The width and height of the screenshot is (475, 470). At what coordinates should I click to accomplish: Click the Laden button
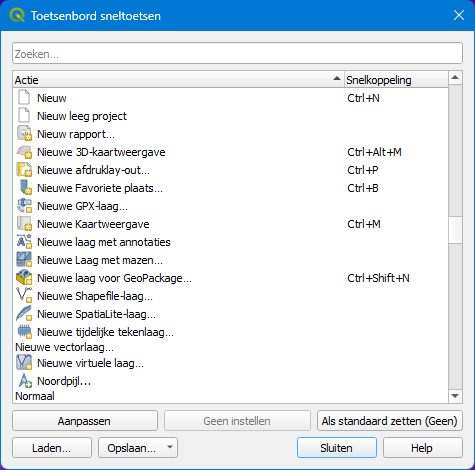[x=52, y=448]
